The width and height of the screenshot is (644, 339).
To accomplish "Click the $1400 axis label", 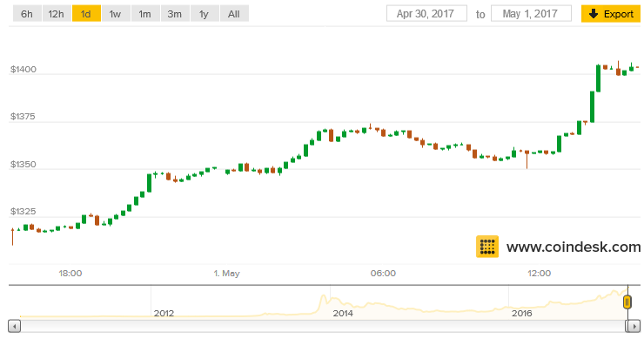I will pyautogui.click(x=23, y=70).
